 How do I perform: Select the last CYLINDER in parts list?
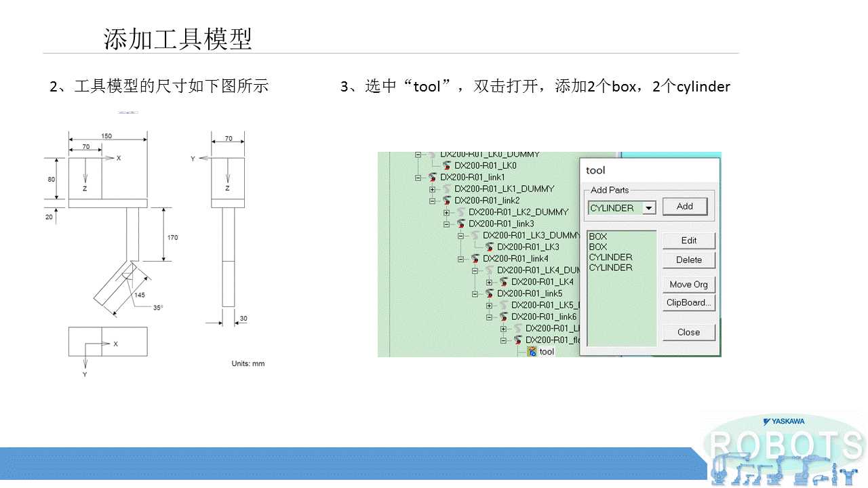(x=611, y=268)
